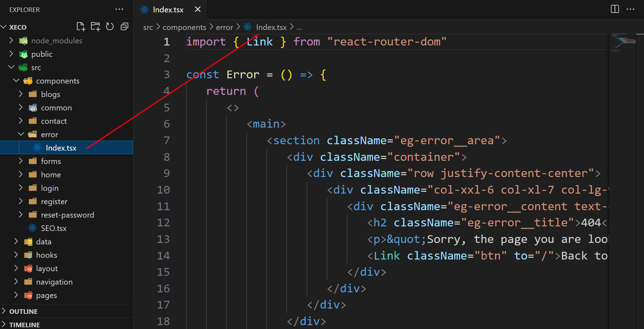Click the error breadcrumb segment
The image size is (644, 329).
click(x=224, y=27)
